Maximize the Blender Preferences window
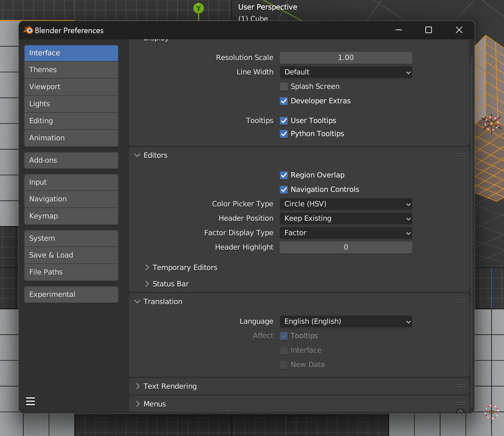Image resolution: width=504 pixels, height=436 pixels. pyautogui.click(x=429, y=30)
